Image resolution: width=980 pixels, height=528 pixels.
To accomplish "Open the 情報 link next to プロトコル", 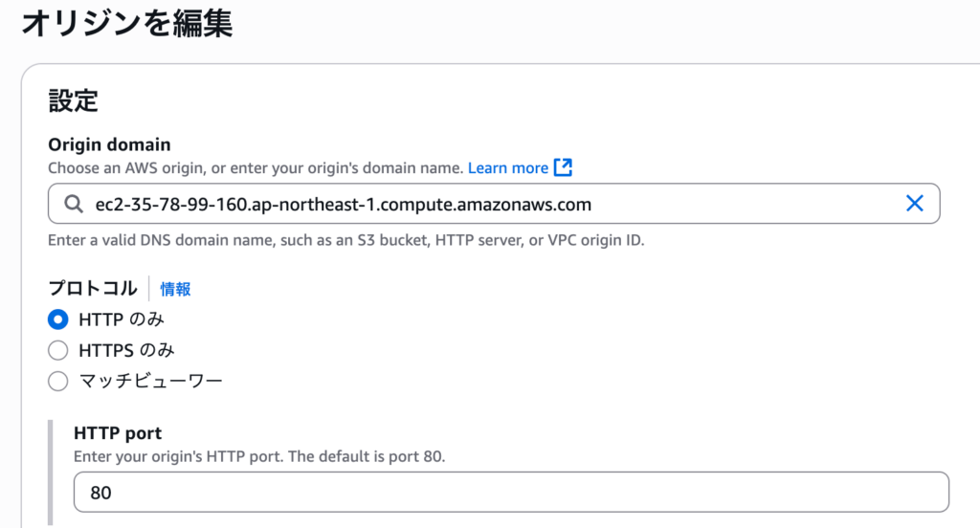I will tap(175, 289).
